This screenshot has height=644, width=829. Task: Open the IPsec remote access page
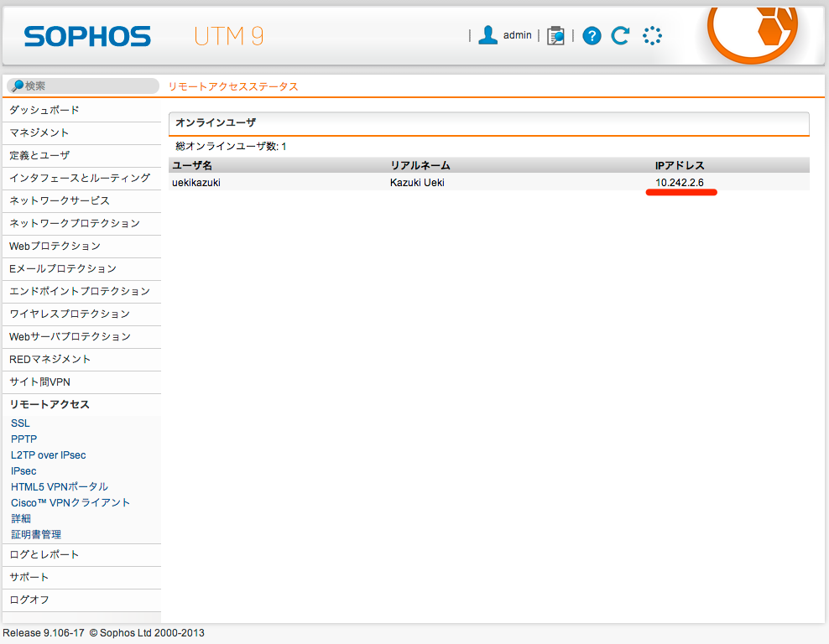point(23,471)
